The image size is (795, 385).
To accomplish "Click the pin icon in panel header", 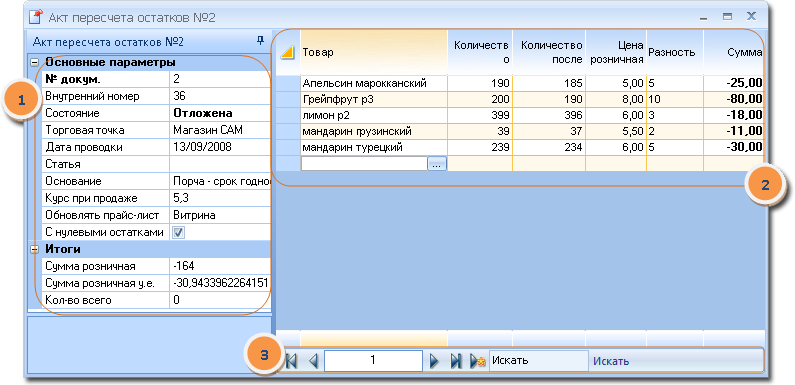I will (261, 40).
